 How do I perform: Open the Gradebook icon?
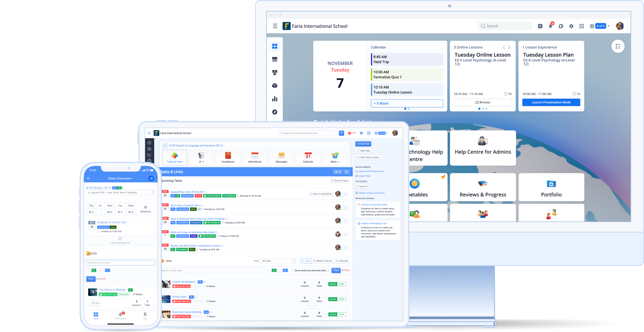[x=228, y=157]
